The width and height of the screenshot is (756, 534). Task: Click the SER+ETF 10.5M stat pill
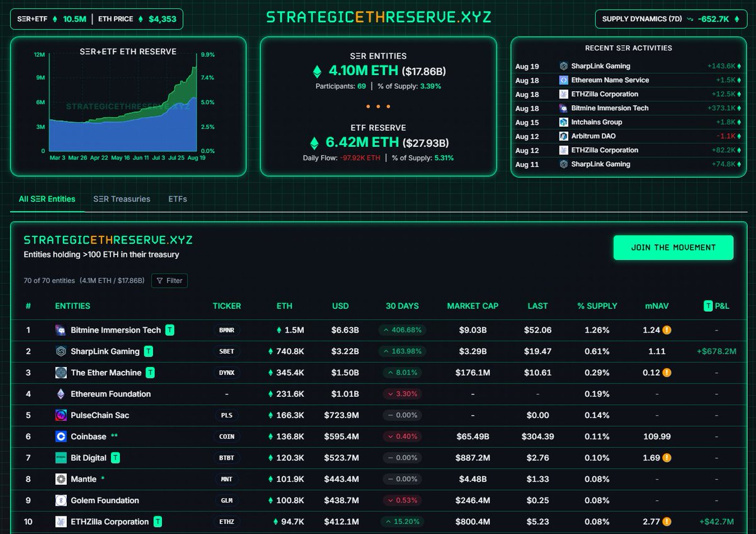[x=51, y=19]
